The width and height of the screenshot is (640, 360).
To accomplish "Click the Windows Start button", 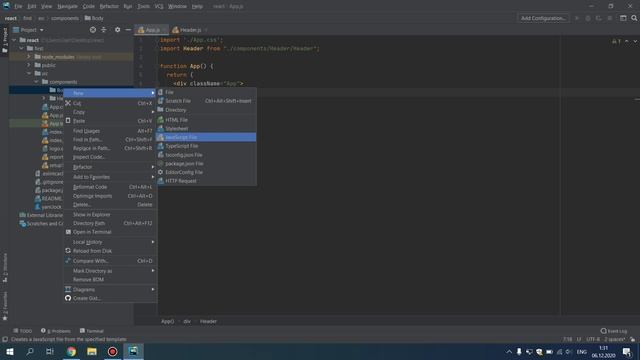I will (x=10, y=351).
